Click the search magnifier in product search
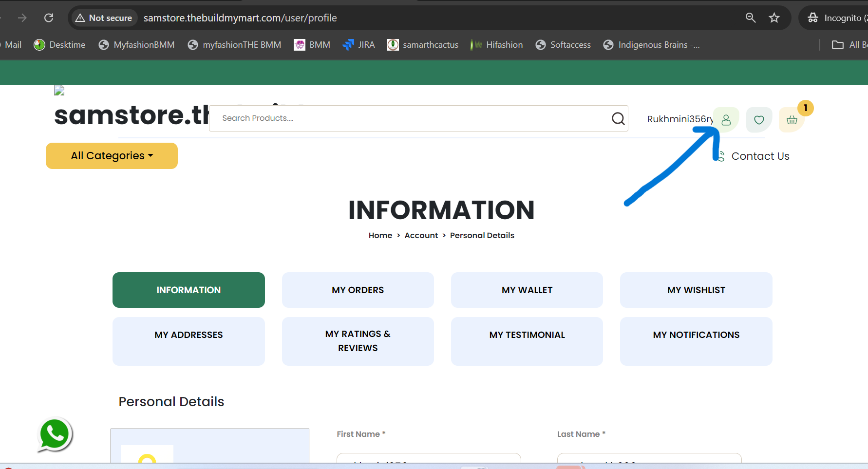This screenshot has width=868, height=469. pos(618,118)
